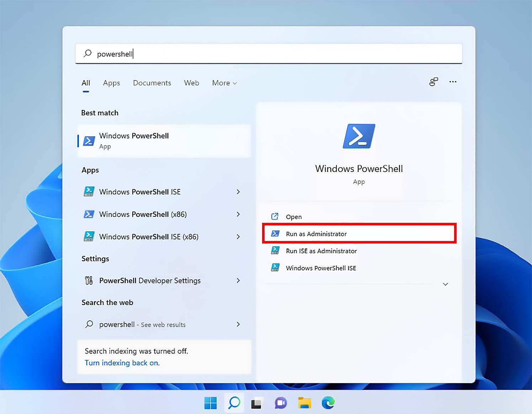532x414 pixels.
Task: Click the Windows PowerShell ISE (x86) icon
Action: (89, 237)
